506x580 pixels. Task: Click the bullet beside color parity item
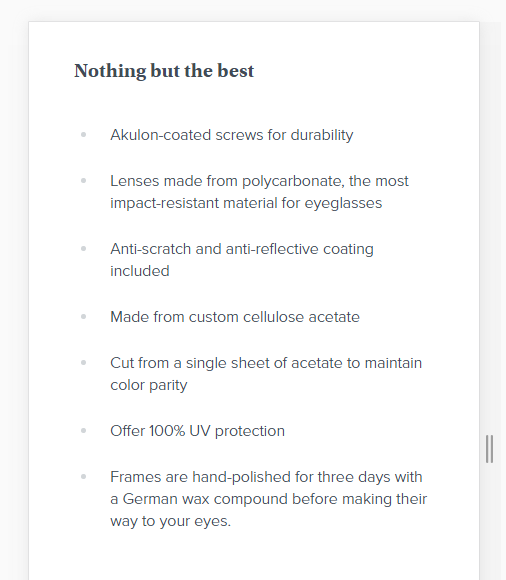click(x=84, y=362)
